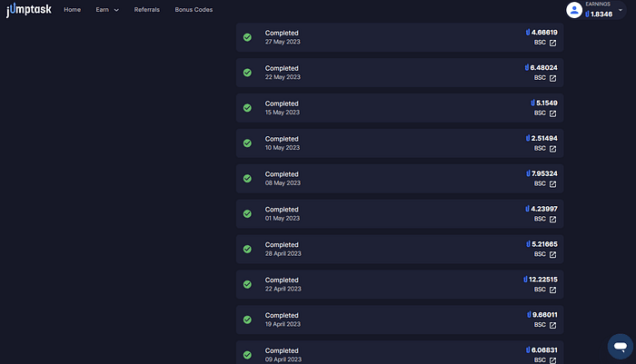
Task: Open external link icon for 28 April 2023 payout
Action: pos(552,254)
